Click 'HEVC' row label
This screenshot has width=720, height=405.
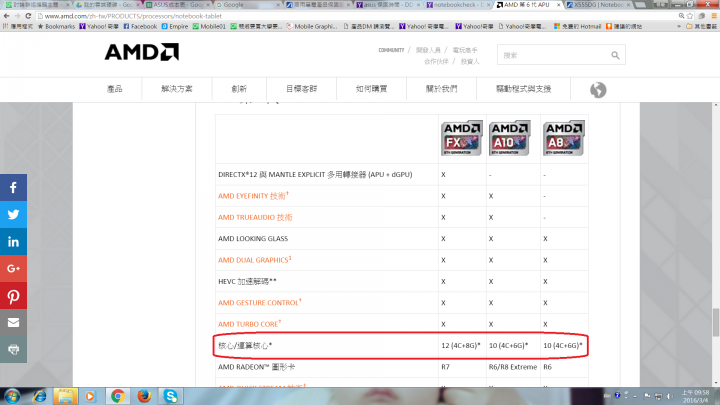(x=247, y=281)
